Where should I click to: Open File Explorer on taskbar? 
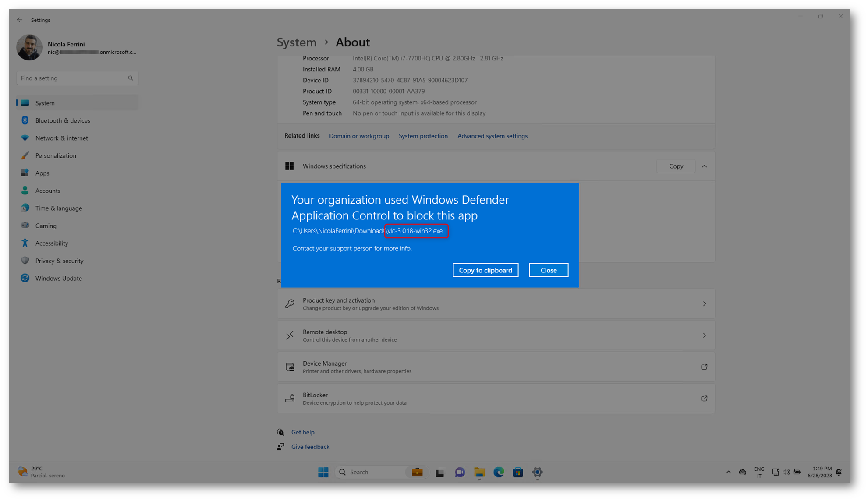coord(479,472)
